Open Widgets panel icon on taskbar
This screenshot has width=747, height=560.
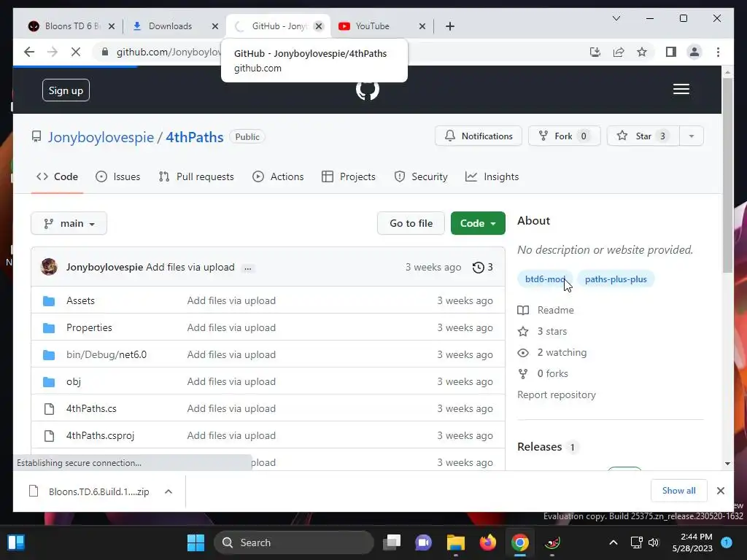pyautogui.click(x=16, y=542)
